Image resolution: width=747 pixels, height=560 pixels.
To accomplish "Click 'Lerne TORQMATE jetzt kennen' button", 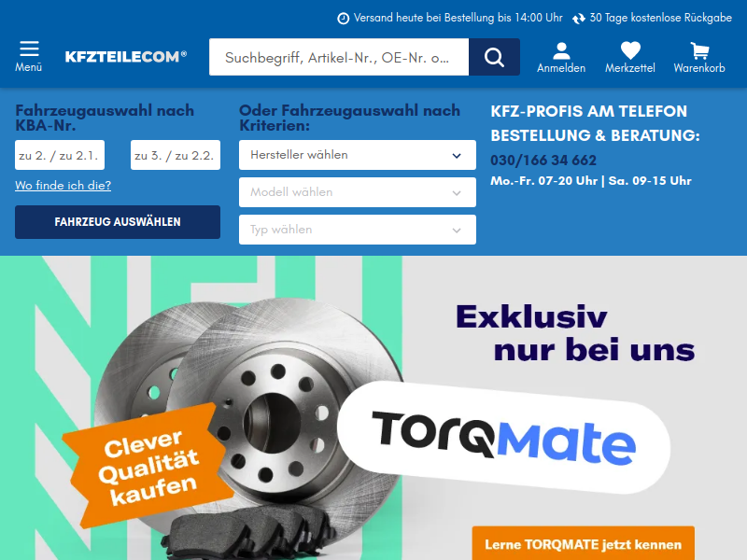I will [583, 543].
